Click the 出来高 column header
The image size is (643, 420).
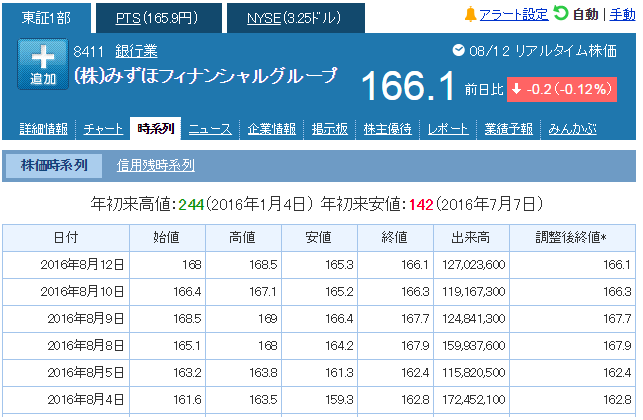471,237
